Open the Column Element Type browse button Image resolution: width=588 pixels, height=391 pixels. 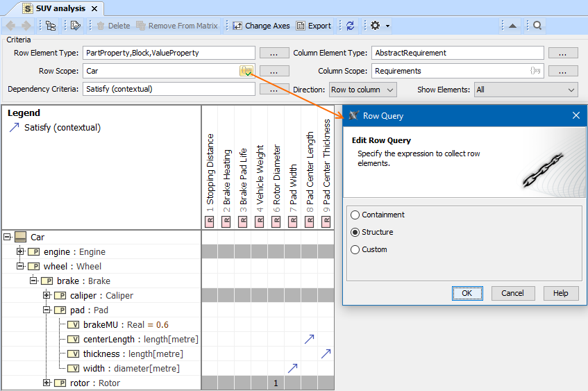[x=563, y=53]
